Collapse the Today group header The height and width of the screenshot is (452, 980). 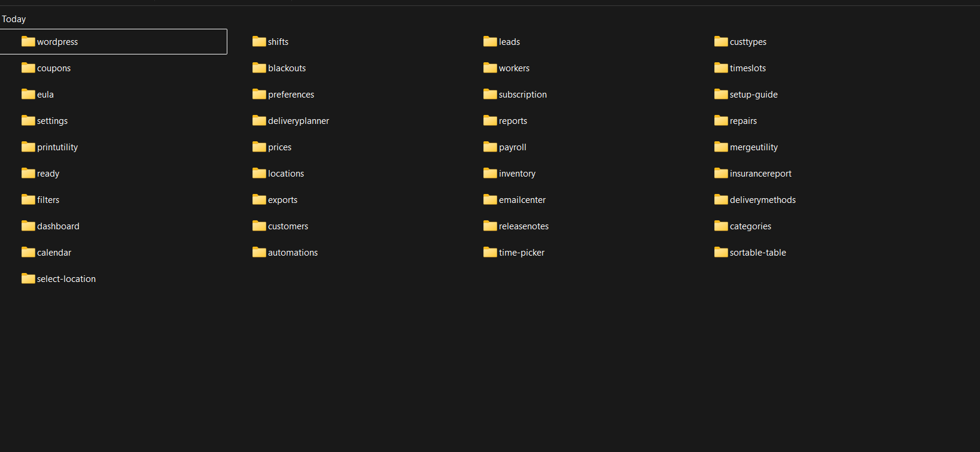click(x=14, y=19)
